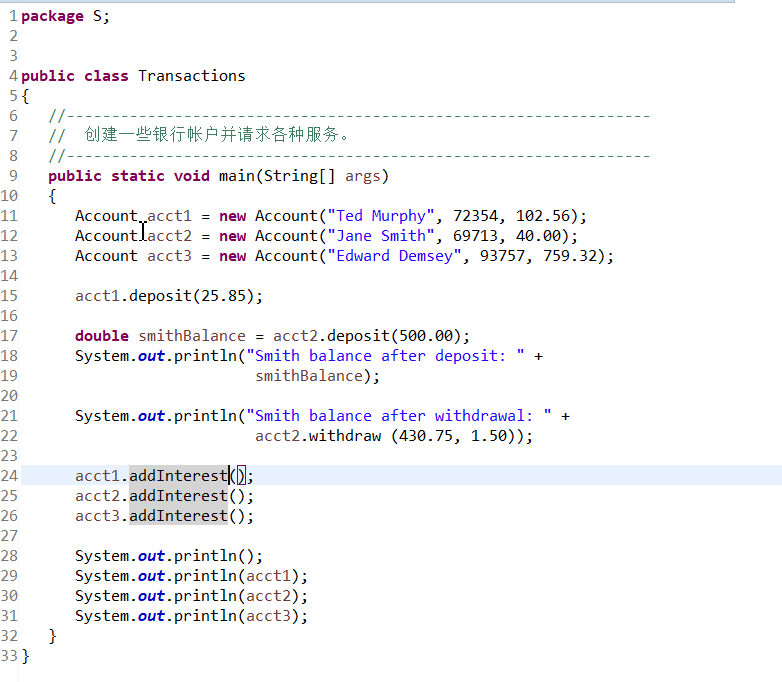Viewport: 782px width, 682px height.
Task: Click highlighted 'addInterest' on line 24
Action: (x=179, y=475)
